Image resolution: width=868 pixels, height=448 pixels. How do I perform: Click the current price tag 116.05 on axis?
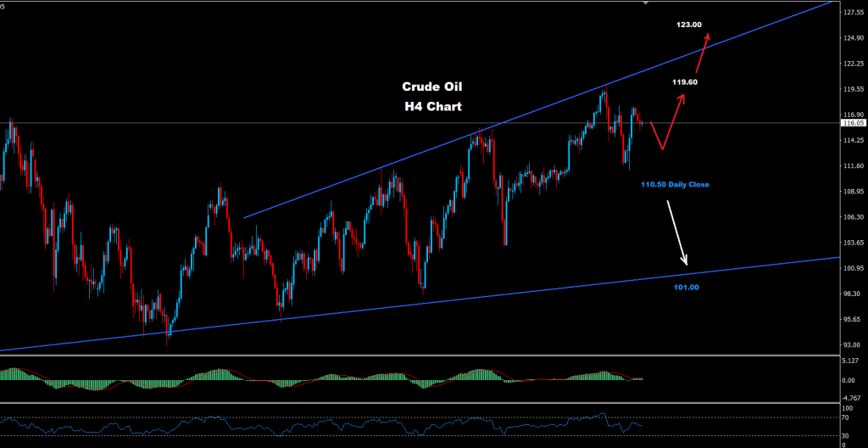tap(853, 123)
